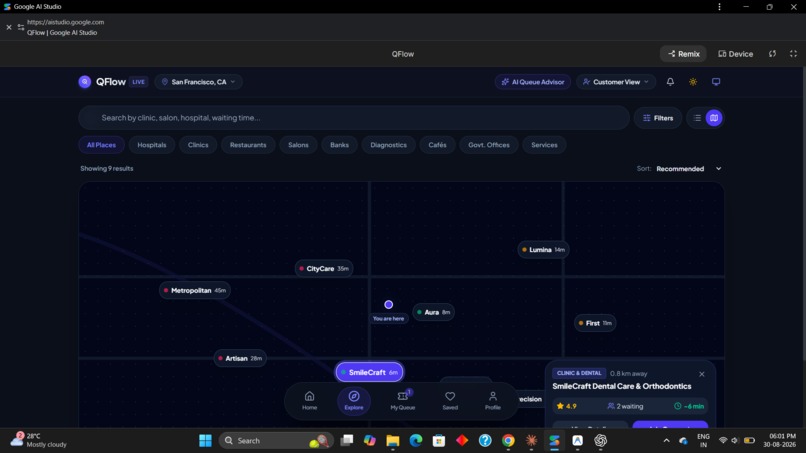Open Profile in bottom navigation
Viewport: 806px width, 453px height.
pyautogui.click(x=492, y=401)
